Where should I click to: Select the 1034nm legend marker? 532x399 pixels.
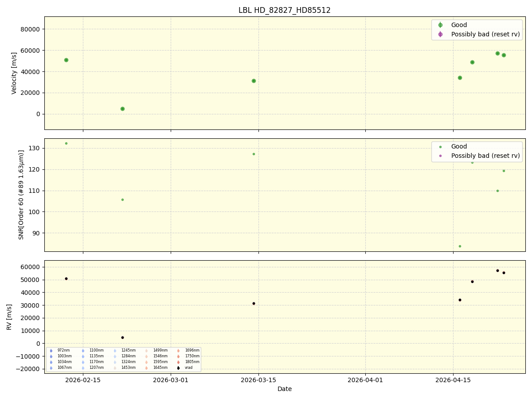[x=51, y=362]
